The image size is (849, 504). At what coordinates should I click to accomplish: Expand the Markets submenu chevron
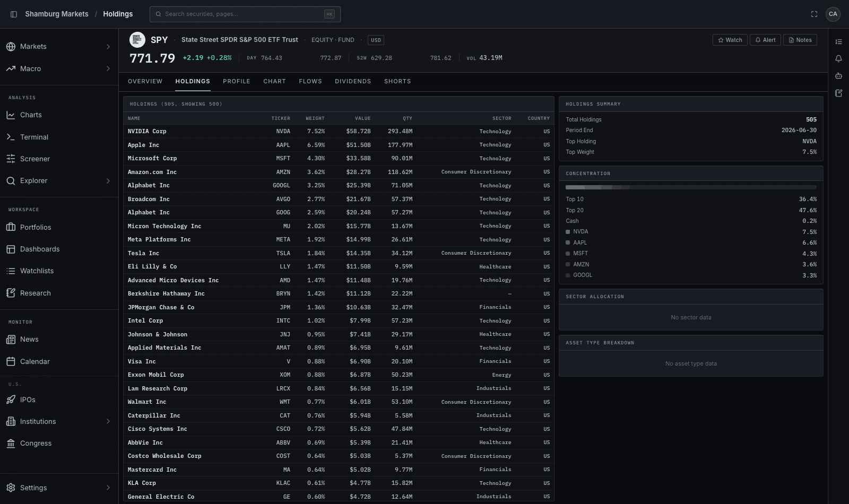[108, 47]
